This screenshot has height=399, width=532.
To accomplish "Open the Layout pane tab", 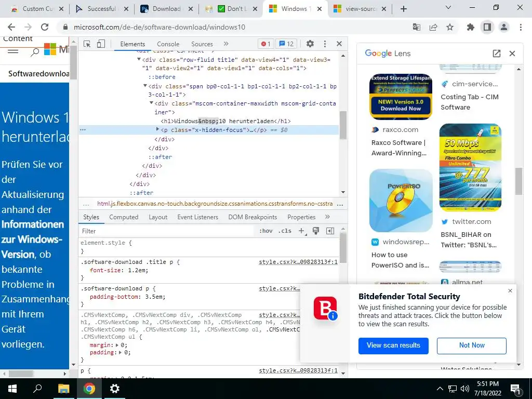I will pos(158,217).
